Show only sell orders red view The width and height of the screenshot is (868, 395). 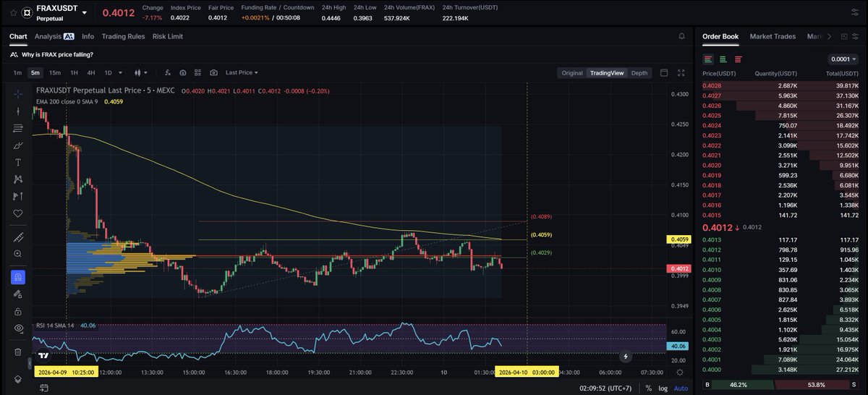coord(738,59)
